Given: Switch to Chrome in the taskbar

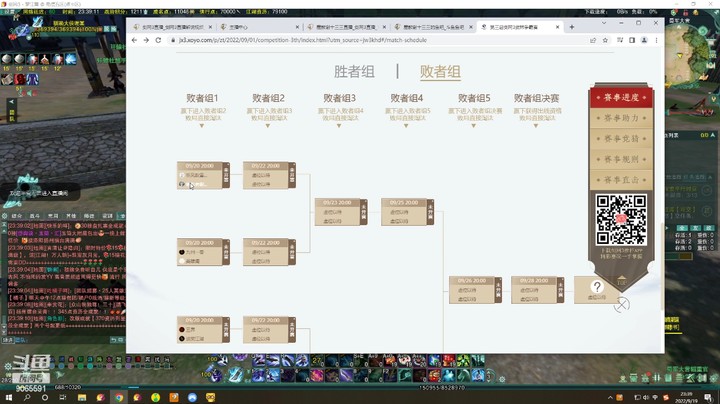Looking at the screenshot, I should click(119, 398).
